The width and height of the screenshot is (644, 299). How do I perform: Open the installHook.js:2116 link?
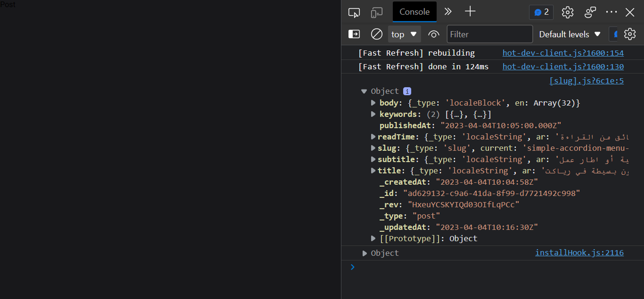579,253
